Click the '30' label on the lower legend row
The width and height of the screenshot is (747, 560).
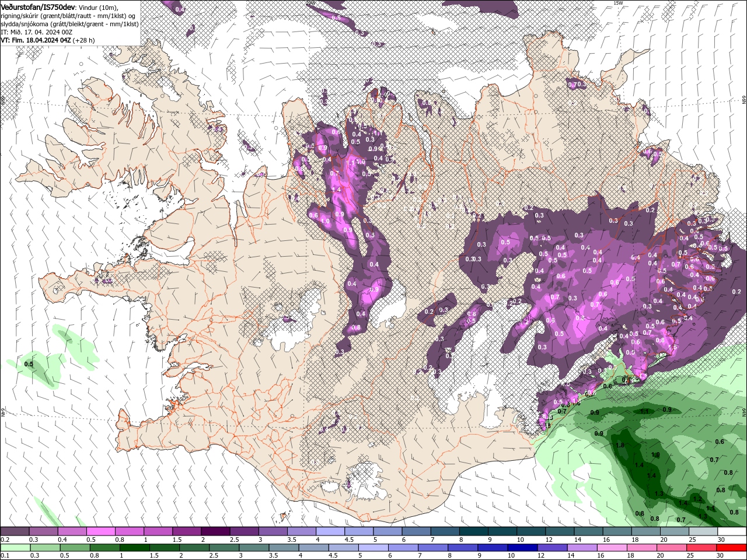[x=721, y=555]
